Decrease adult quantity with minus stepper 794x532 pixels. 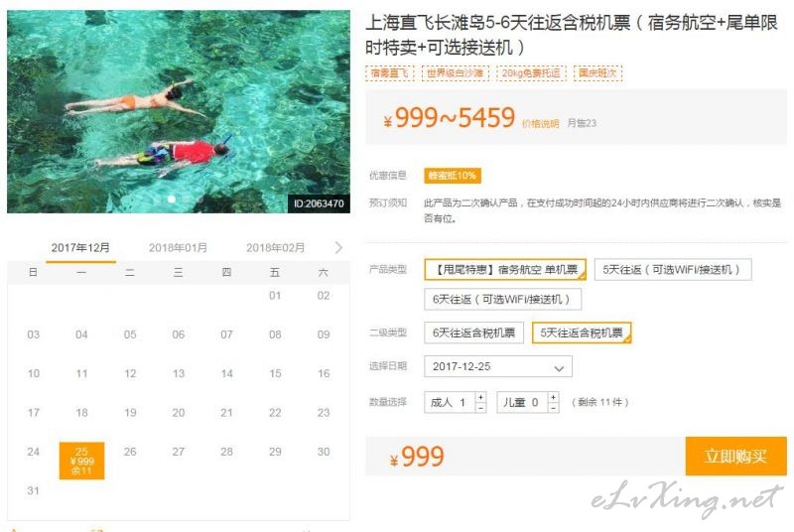pyautogui.click(x=481, y=408)
